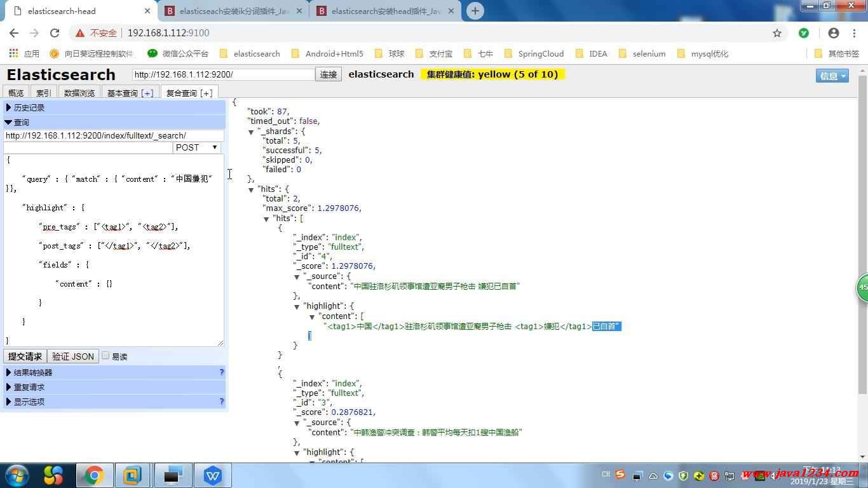
Task: Open the blue hexagon W app on taskbar
Action: pyautogui.click(x=213, y=475)
